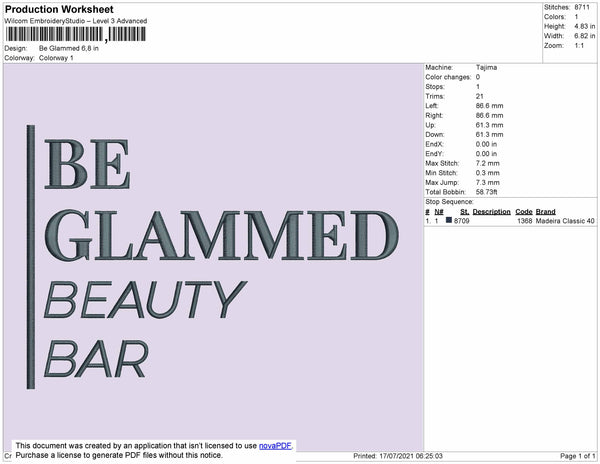600x464 pixels.
Task: Select the 'Page 1 of 1' footer text
Action: [578, 456]
